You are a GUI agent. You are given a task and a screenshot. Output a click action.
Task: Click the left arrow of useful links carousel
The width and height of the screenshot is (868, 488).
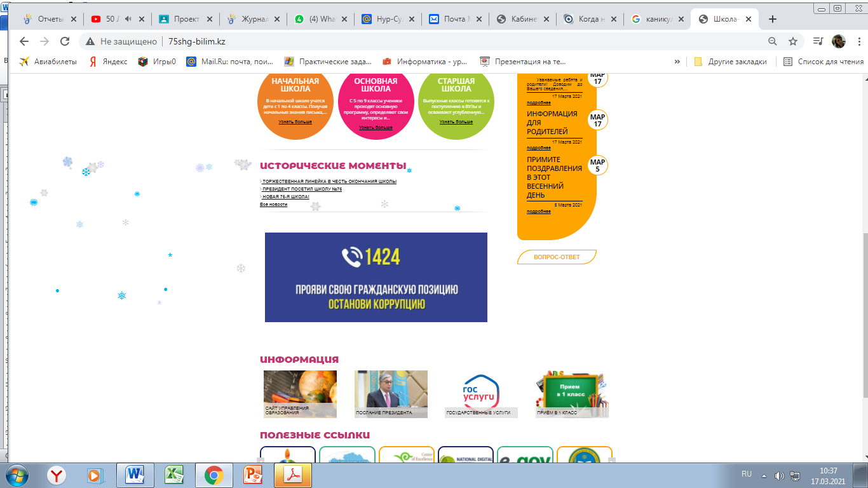pyautogui.click(x=261, y=460)
